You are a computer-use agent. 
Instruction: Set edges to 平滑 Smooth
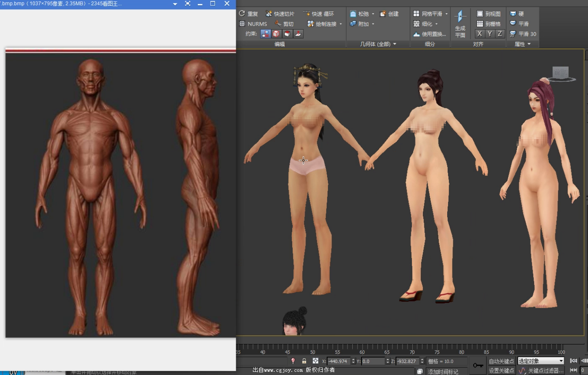pyautogui.click(x=519, y=24)
